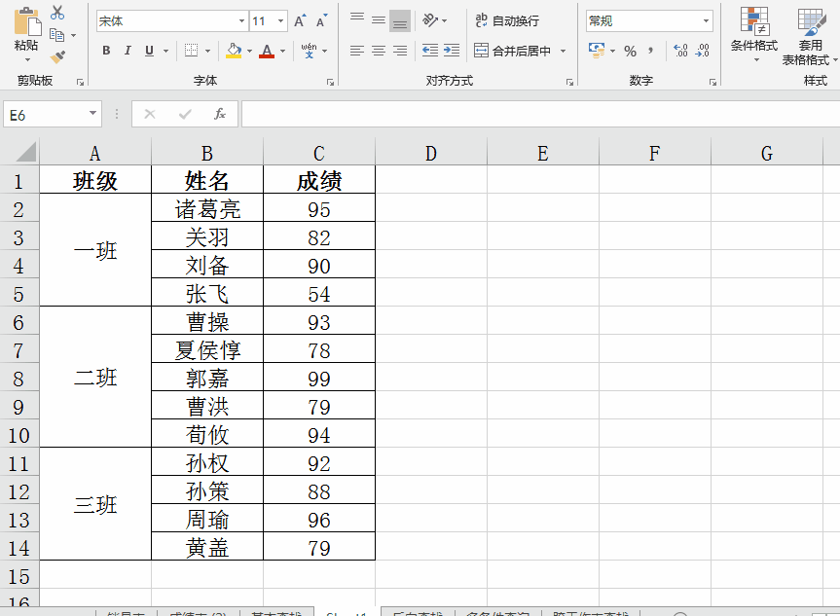840x616 pixels.
Task: Click the Increase Decimal icon
Action: [680, 51]
